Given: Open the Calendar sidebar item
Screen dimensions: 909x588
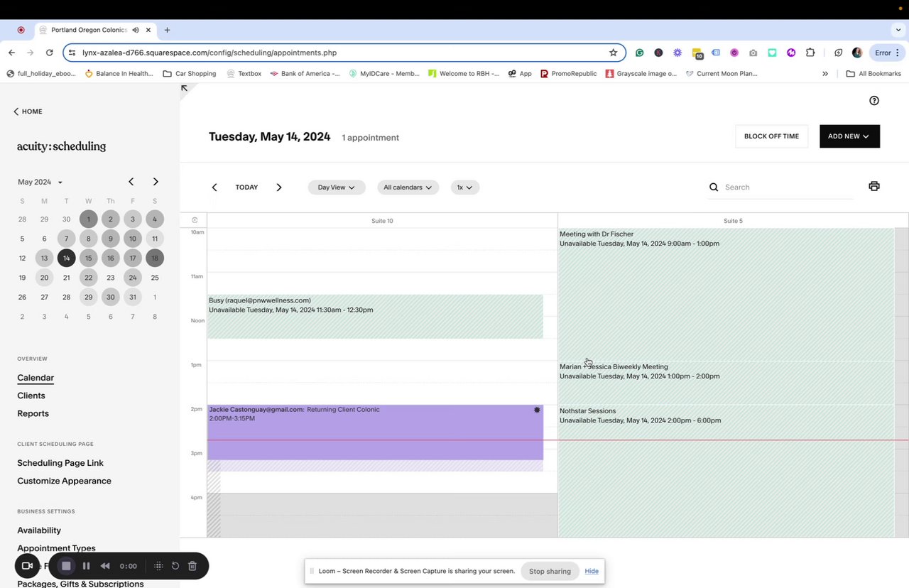Looking at the screenshot, I should (36, 378).
